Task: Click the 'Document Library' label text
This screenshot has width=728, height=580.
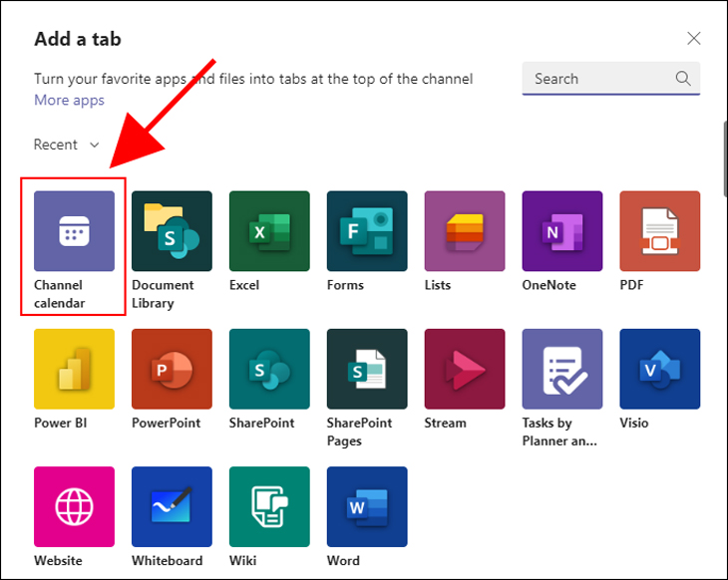Action: click(163, 294)
